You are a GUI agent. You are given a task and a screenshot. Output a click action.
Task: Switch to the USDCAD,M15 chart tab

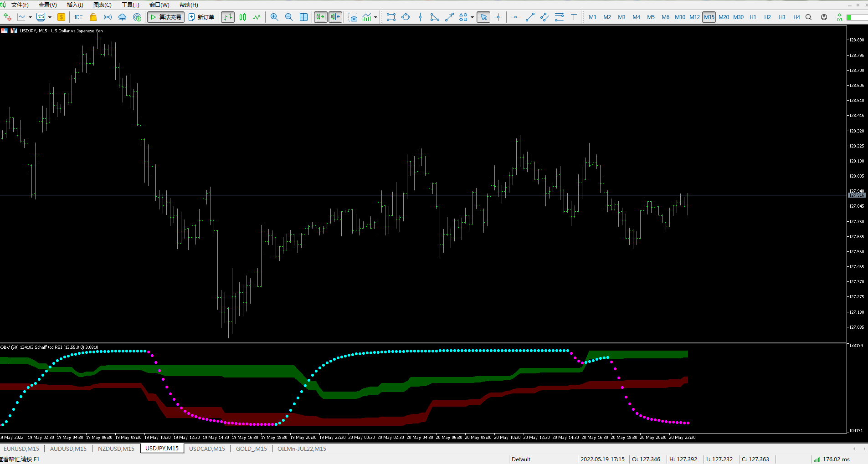(x=207, y=449)
